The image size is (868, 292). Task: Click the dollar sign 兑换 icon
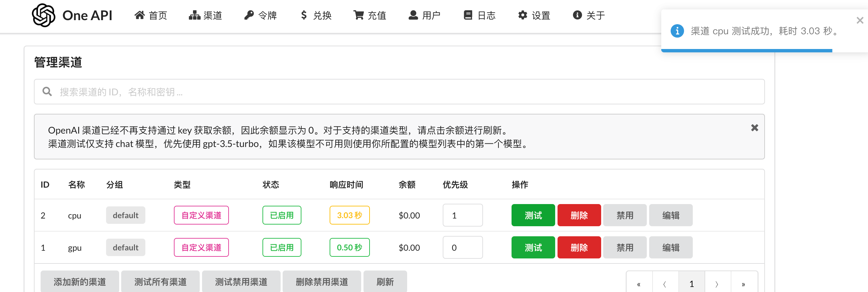click(303, 15)
